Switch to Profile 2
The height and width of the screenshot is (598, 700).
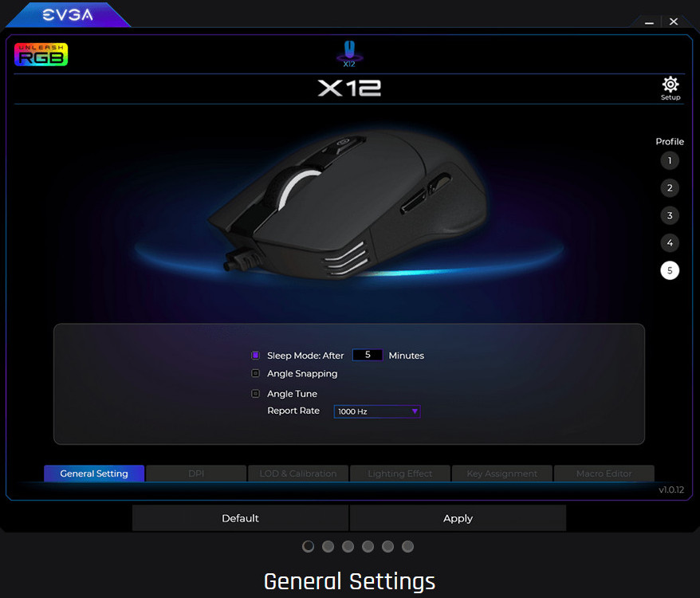coord(670,188)
